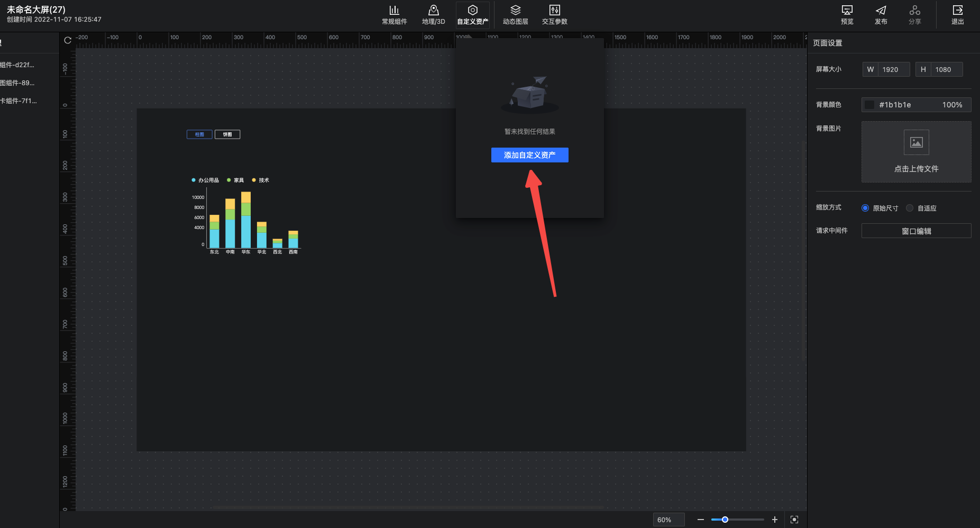Click the 窗口编辑 button
This screenshot has height=528, width=980.
(x=916, y=231)
